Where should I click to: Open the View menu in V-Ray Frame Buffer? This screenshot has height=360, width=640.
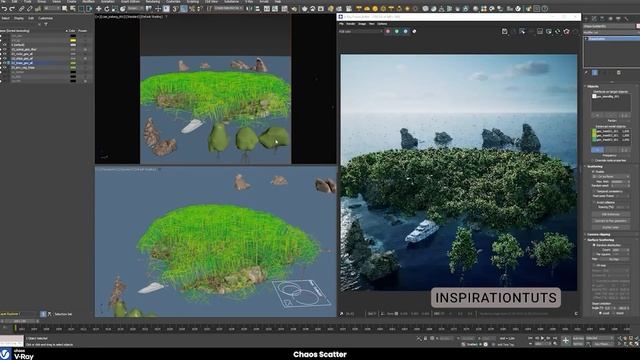(x=371, y=24)
